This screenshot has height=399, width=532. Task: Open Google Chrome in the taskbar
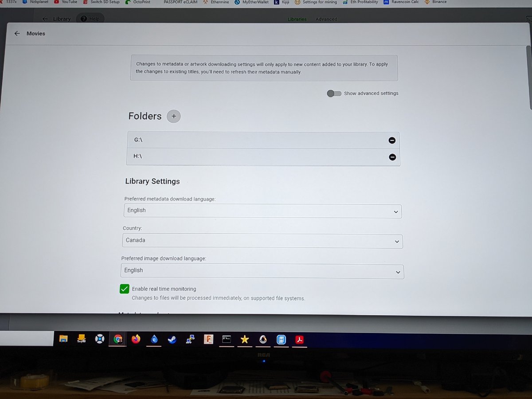[118, 339]
